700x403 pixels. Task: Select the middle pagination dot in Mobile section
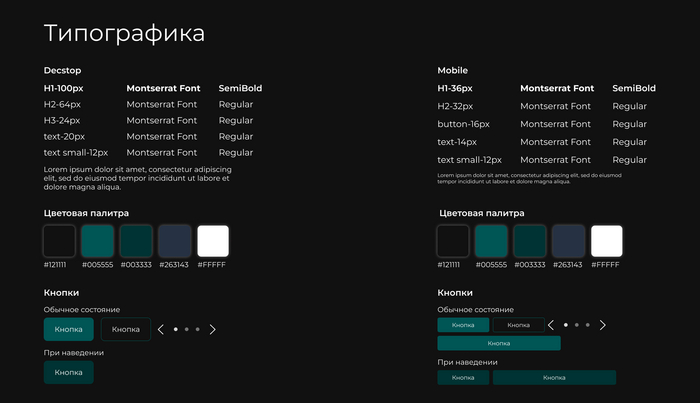pyautogui.click(x=577, y=325)
